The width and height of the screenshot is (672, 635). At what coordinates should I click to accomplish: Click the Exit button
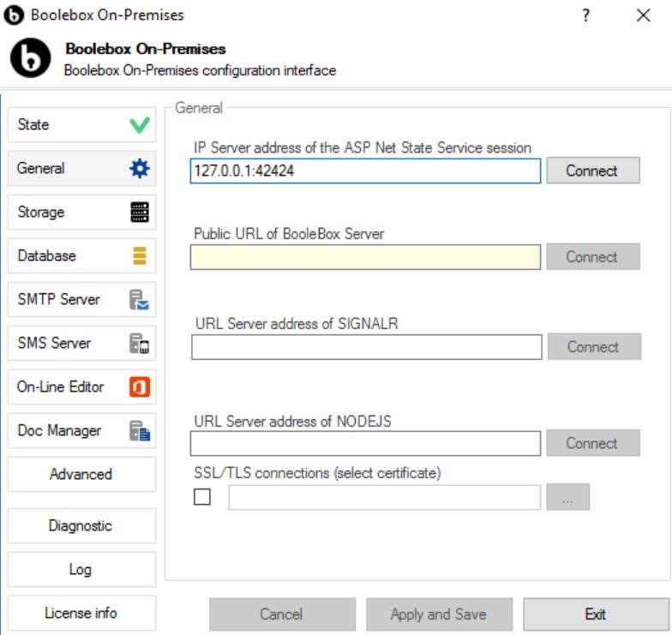597,614
